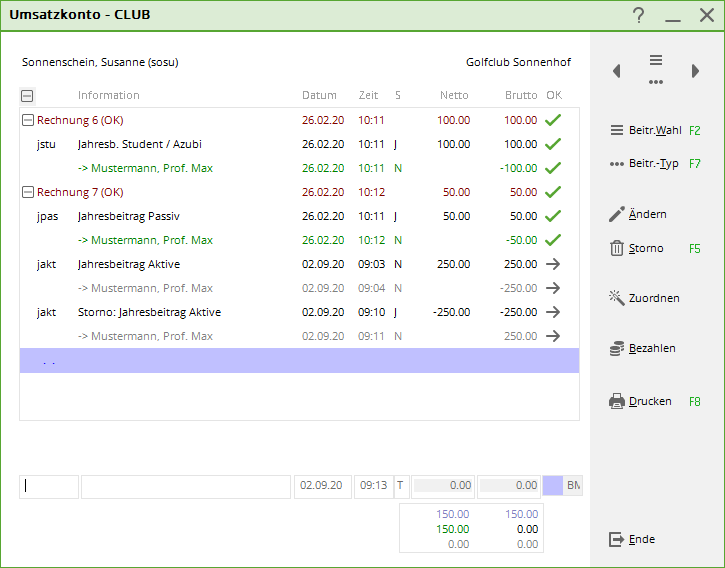
Task: Click the Ende exit icon
Action: pyautogui.click(x=617, y=539)
